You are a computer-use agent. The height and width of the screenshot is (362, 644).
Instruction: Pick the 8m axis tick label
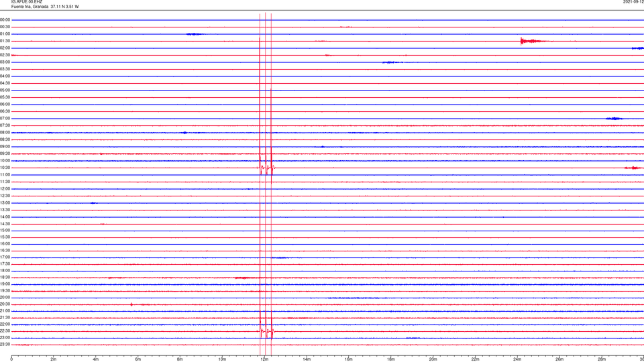(x=180, y=359)
